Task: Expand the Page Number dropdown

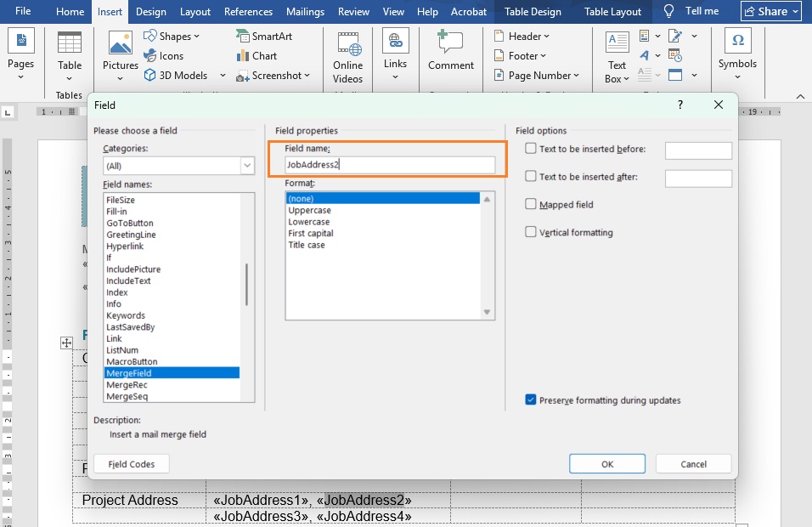Action: [537, 76]
